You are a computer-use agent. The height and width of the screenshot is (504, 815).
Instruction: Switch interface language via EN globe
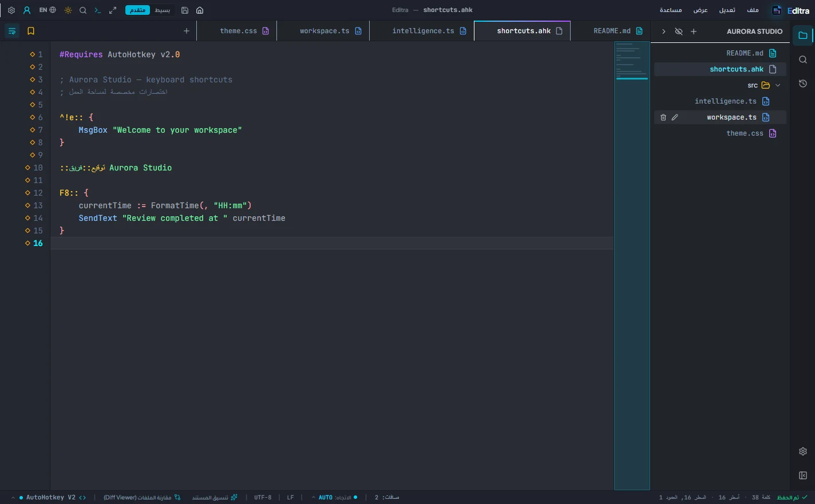pyautogui.click(x=48, y=10)
